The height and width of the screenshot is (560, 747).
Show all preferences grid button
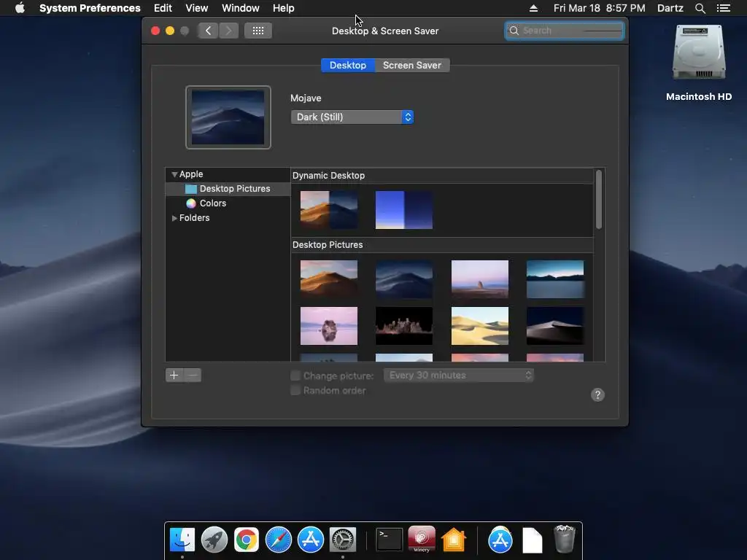[x=258, y=31]
